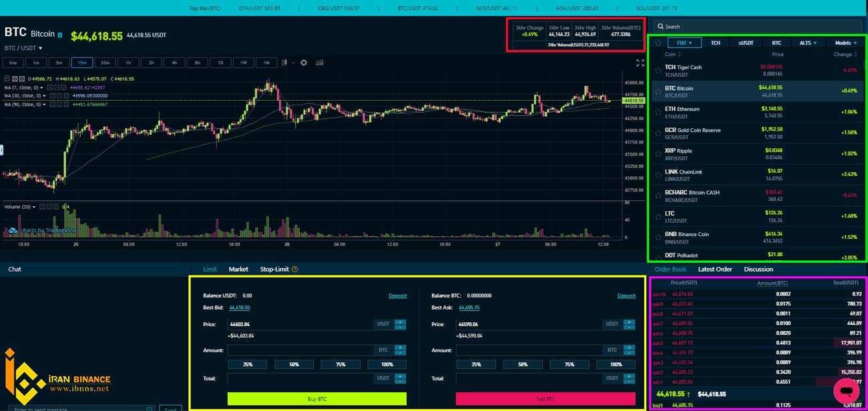Favorite TCH Tiger Cash with its star
Image resolution: width=868 pixels, height=411 pixels.
coord(658,70)
